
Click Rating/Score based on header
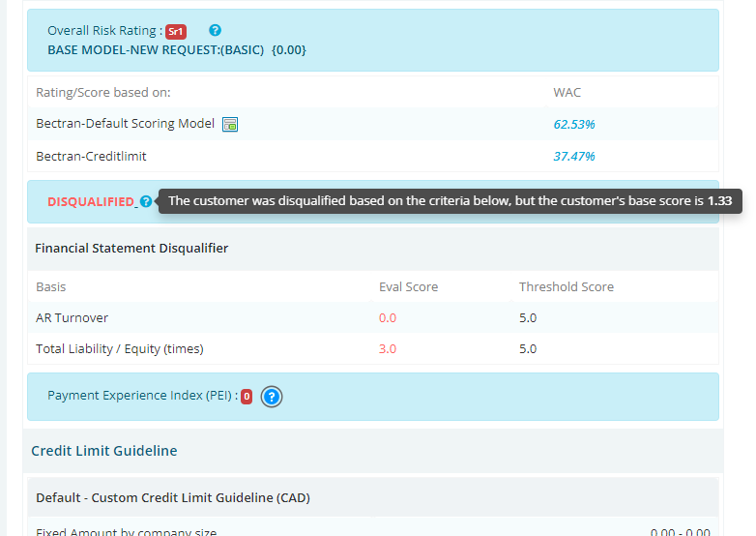click(103, 93)
